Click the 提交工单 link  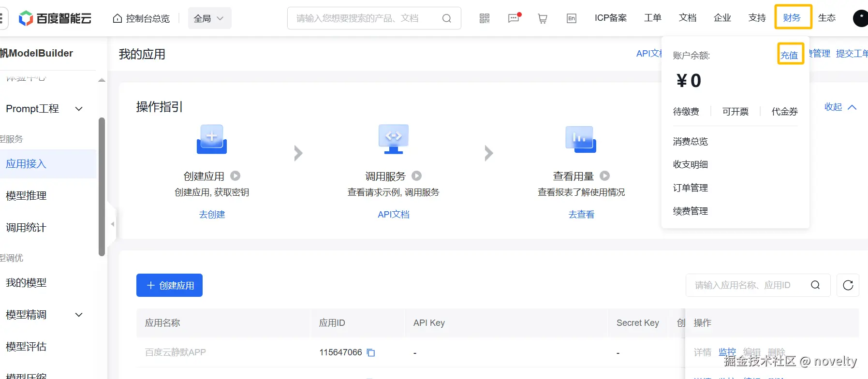pos(852,54)
